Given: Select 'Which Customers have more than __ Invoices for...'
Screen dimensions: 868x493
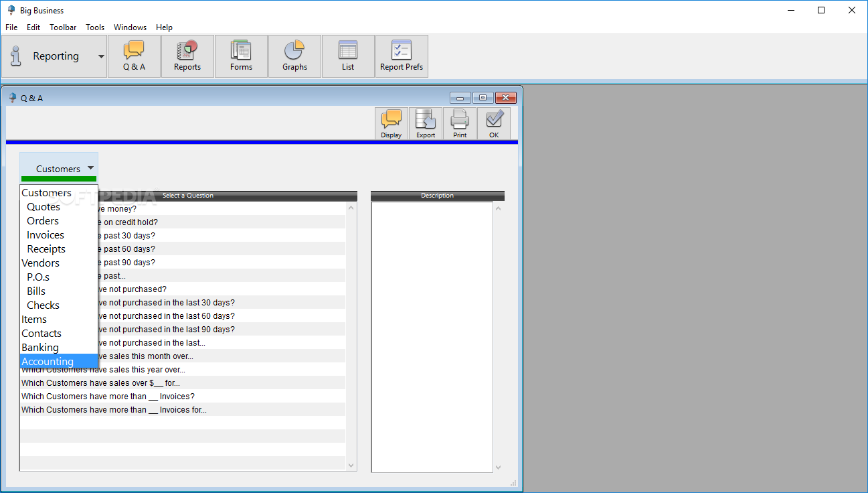Looking at the screenshot, I should (183, 410).
